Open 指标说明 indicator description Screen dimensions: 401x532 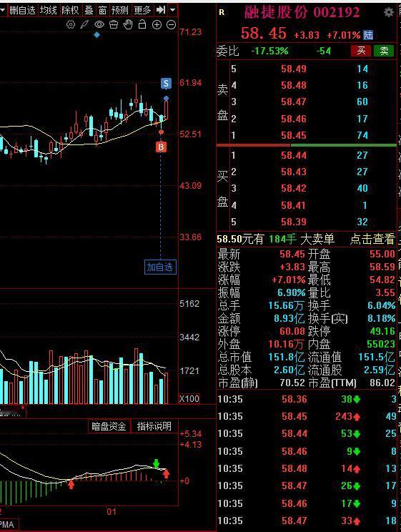coord(154,426)
